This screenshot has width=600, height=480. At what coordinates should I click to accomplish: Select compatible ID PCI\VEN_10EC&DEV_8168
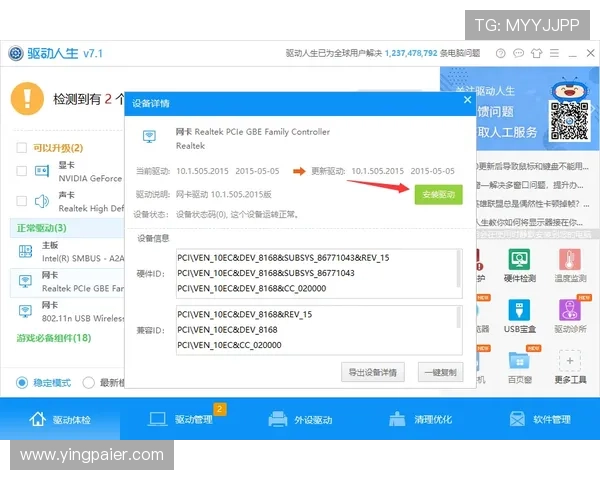[227, 330]
